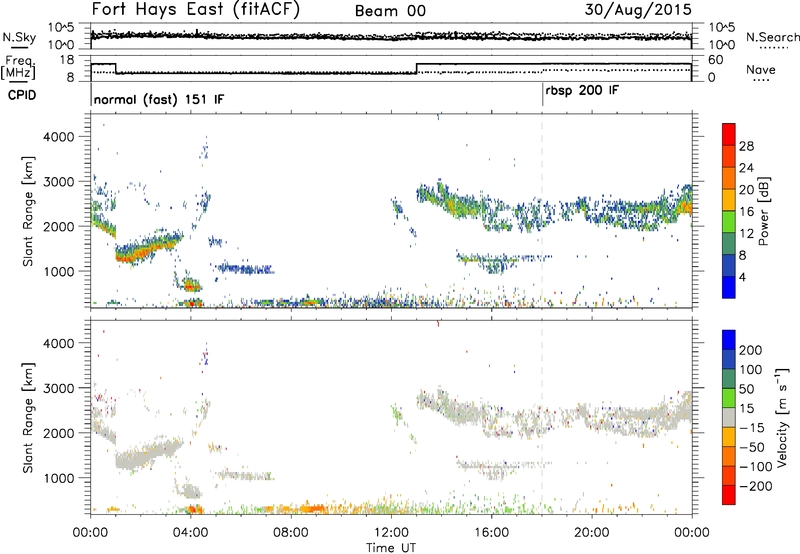Select the "normal (fast) 151 IF" annotation

(x=159, y=99)
